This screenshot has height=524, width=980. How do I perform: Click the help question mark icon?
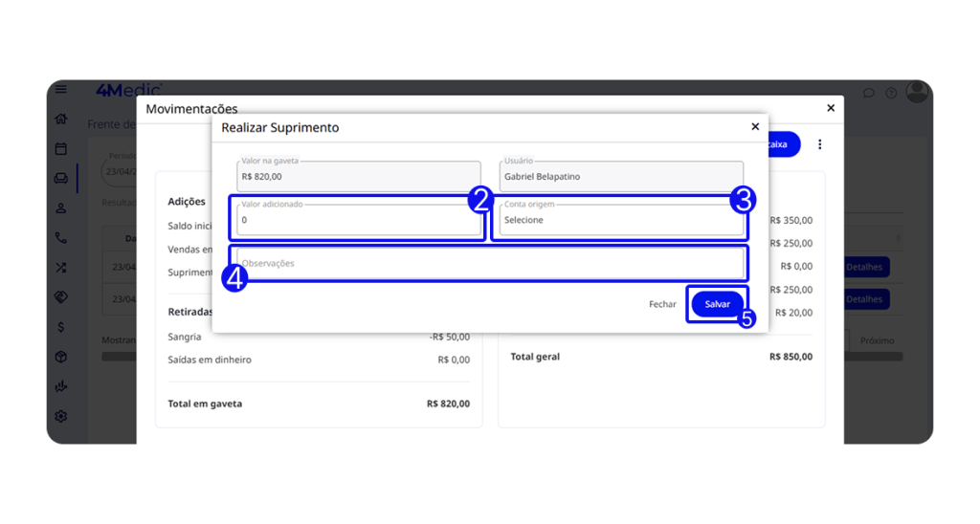pyautogui.click(x=891, y=93)
